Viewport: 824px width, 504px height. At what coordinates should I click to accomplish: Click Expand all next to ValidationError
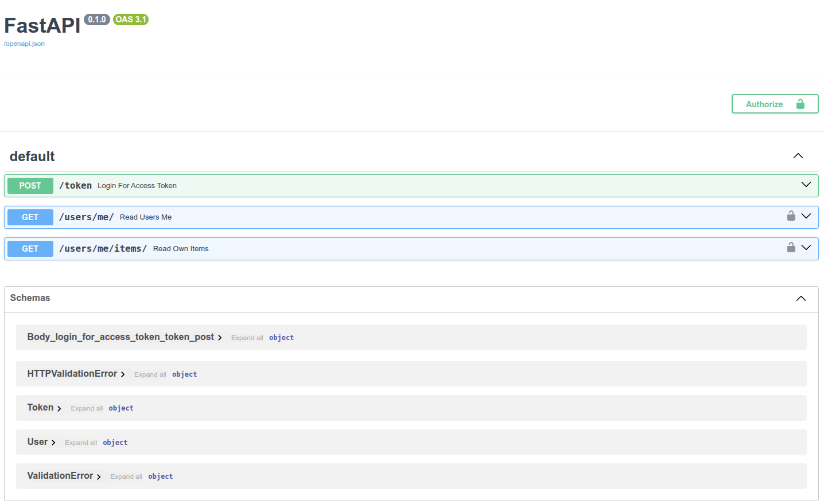pyautogui.click(x=126, y=476)
